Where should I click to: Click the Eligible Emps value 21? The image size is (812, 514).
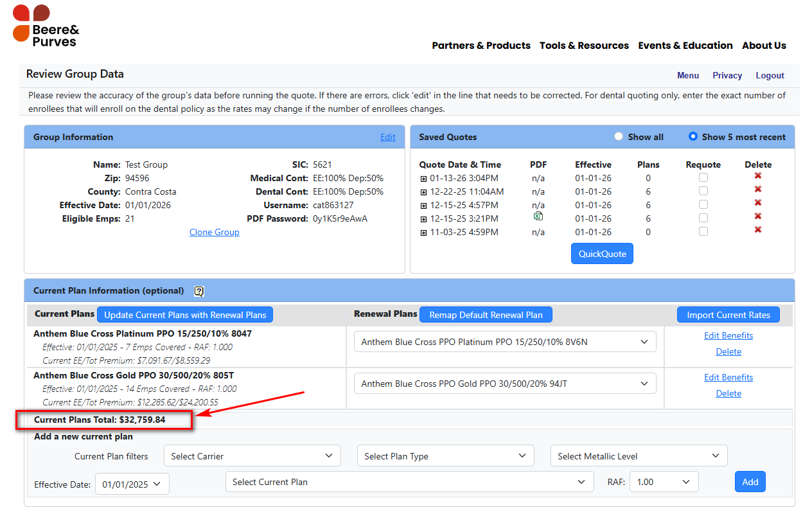pos(130,218)
